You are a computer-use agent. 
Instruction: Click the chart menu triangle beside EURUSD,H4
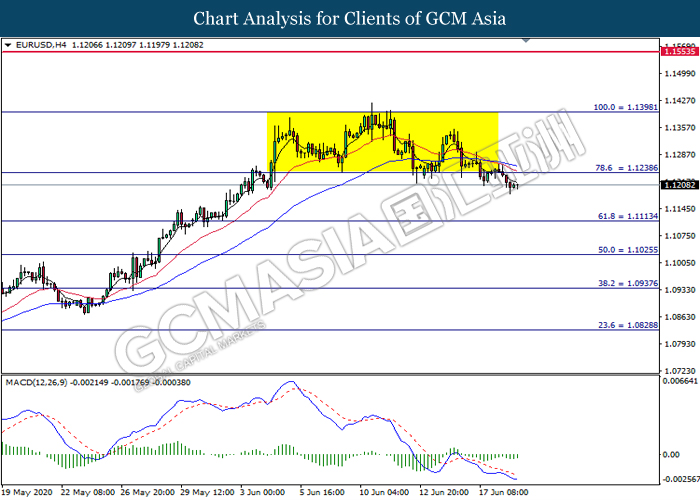pos(8,45)
